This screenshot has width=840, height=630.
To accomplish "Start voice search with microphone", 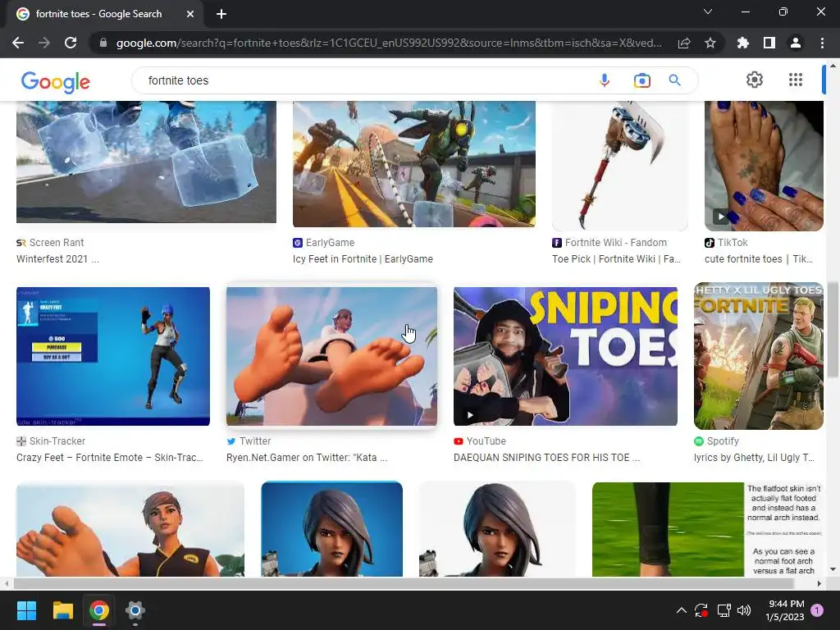I will [x=605, y=80].
